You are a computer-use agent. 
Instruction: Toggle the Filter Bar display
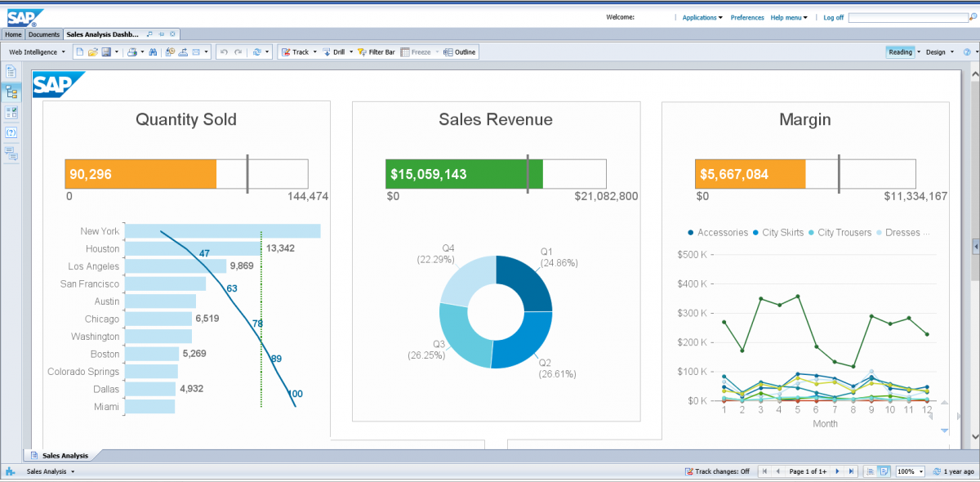click(376, 52)
